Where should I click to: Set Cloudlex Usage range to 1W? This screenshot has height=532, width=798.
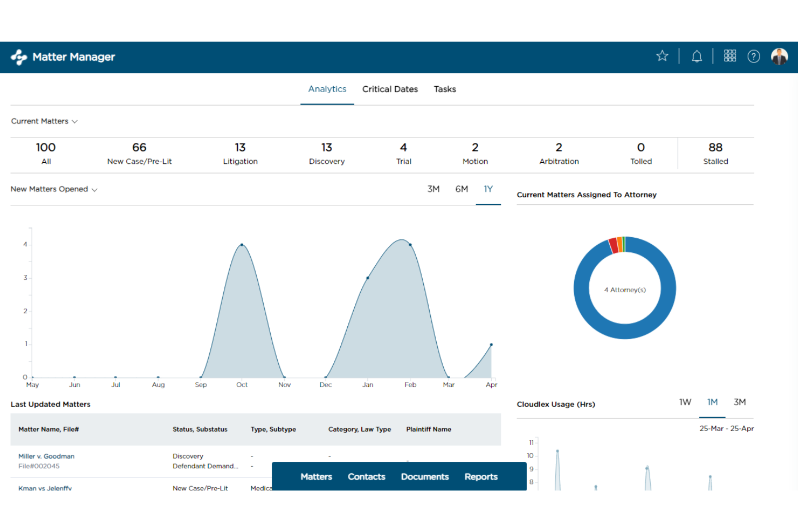[685, 402]
